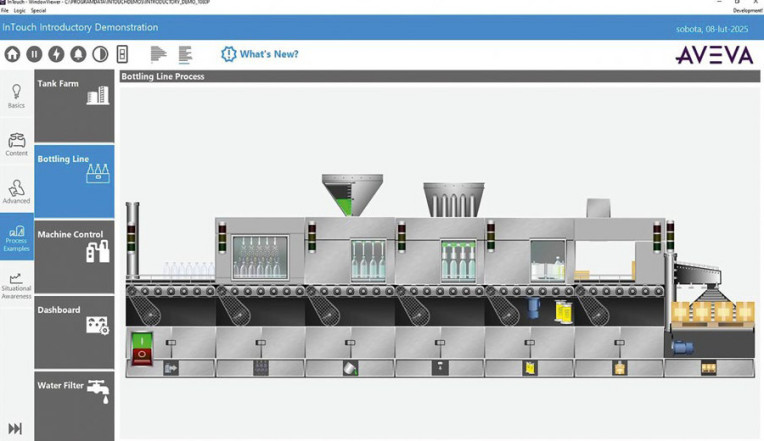Viewport: 764px width, 441px height.
Task: Click the What's New? link
Action: (260, 54)
